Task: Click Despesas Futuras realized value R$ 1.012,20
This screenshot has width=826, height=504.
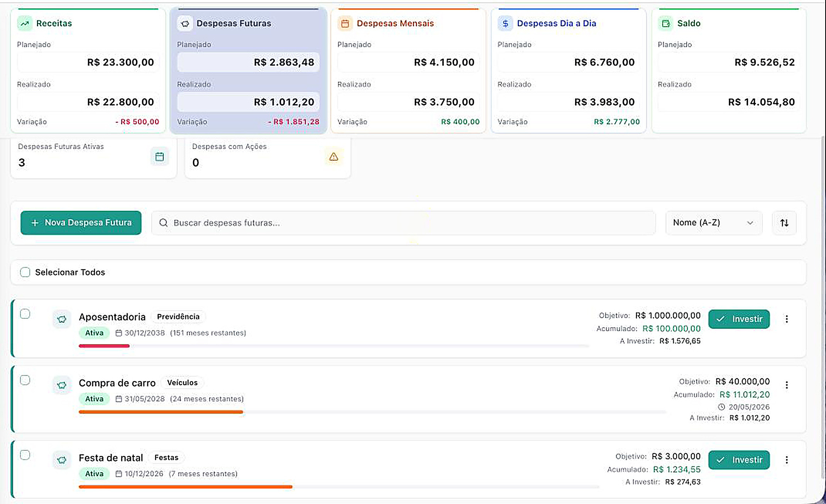Action: (x=284, y=102)
